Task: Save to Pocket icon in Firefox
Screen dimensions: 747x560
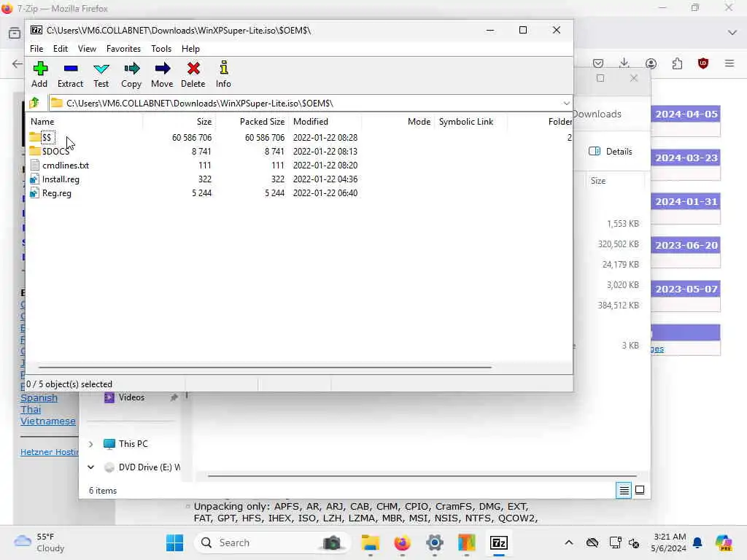Action: tap(598, 63)
